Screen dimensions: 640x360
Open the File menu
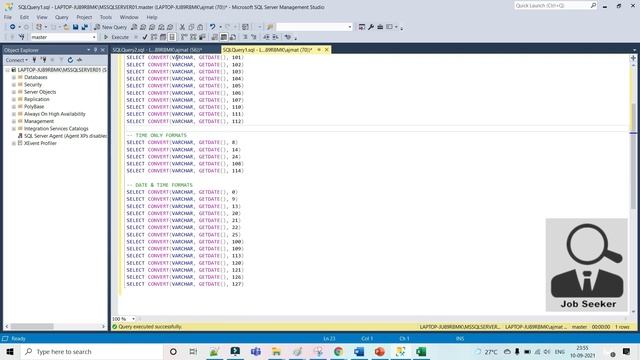(x=8, y=17)
